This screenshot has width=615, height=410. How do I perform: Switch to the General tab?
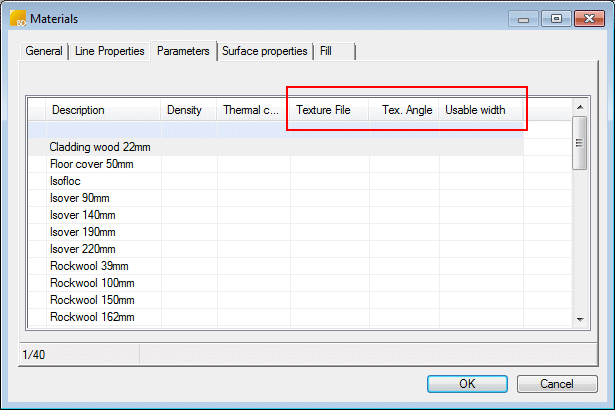(x=43, y=51)
